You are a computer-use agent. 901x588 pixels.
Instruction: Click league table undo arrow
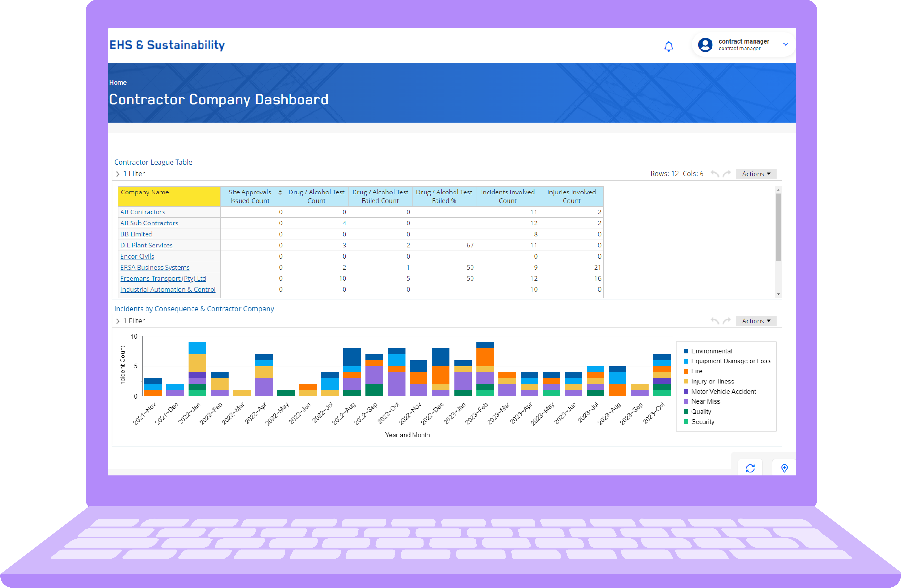[714, 174]
